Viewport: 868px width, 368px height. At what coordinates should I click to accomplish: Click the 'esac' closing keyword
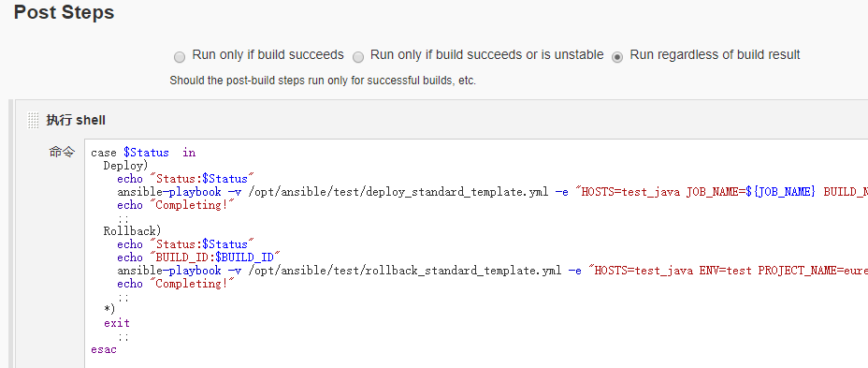click(x=104, y=349)
